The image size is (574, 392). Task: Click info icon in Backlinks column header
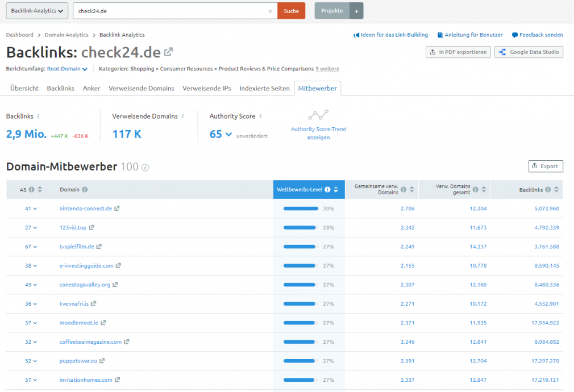coord(548,190)
